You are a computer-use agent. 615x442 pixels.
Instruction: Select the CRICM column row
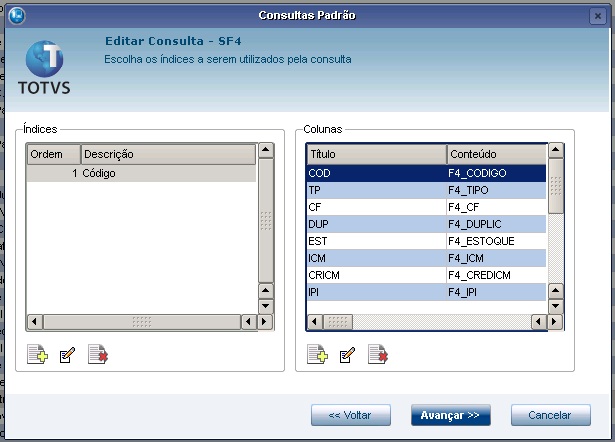(x=426, y=275)
